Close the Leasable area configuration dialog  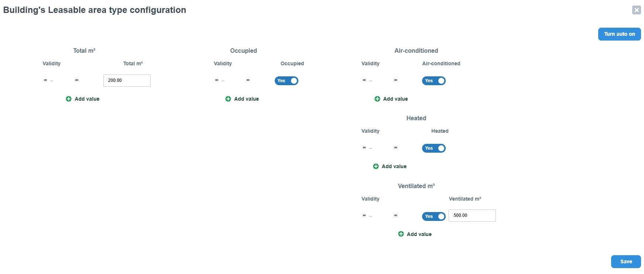pos(637,10)
